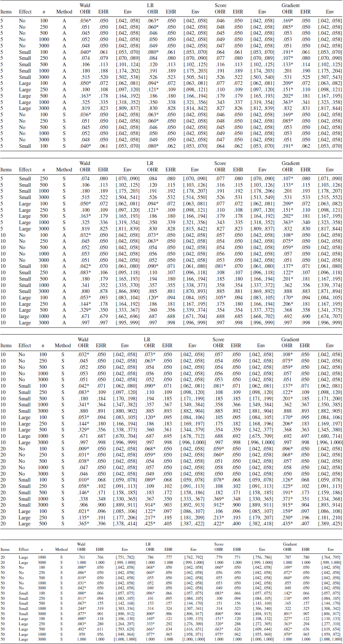Image resolution: width=343 pixels, height=644 pixels.
Task: Click the LR OHR value .914*
Action: [x=150, y=505]
